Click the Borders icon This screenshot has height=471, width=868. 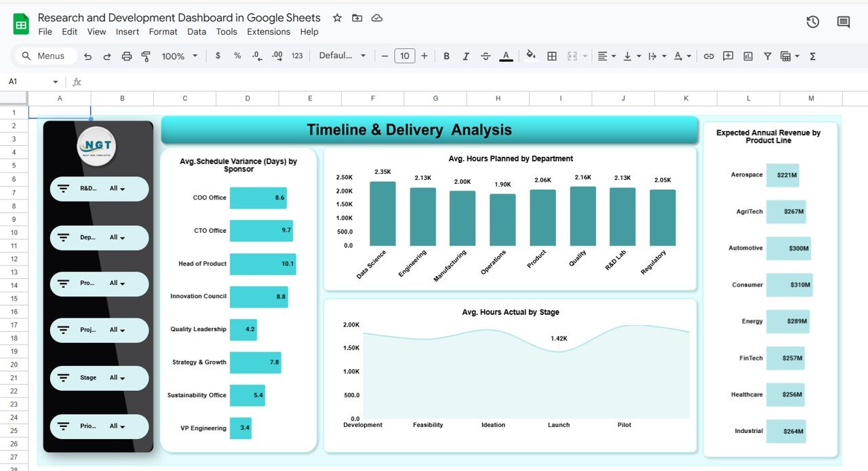[x=551, y=56]
